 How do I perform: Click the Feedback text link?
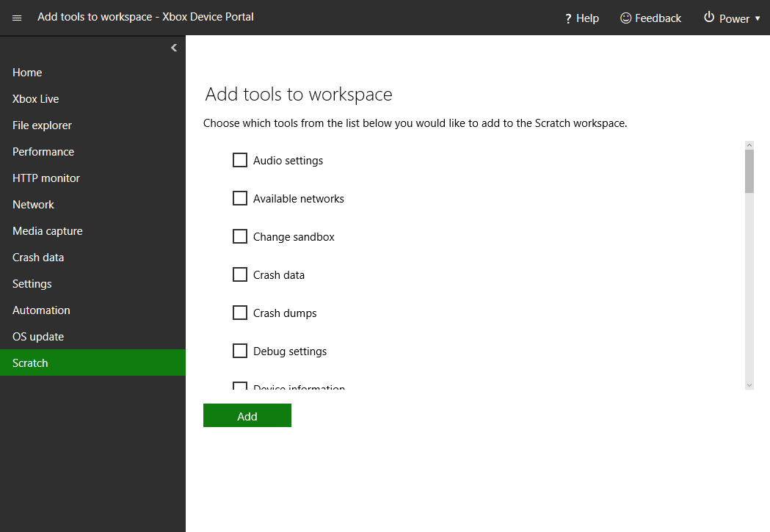tap(658, 18)
